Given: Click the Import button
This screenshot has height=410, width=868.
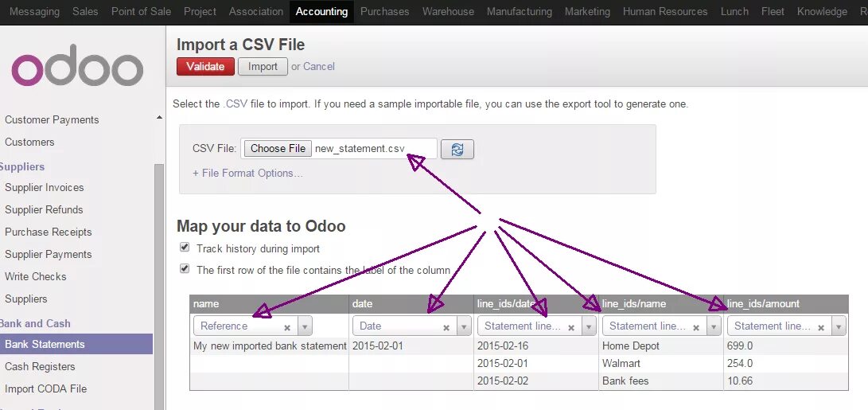Looking at the screenshot, I should pyautogui.click(x=263, y=67).
